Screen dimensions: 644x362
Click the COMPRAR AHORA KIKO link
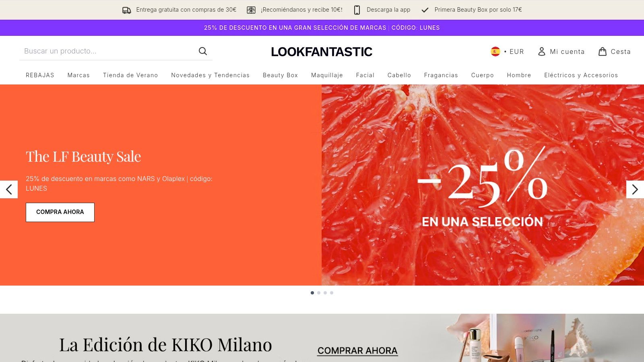pyautogui.click(x=357, y=351)
